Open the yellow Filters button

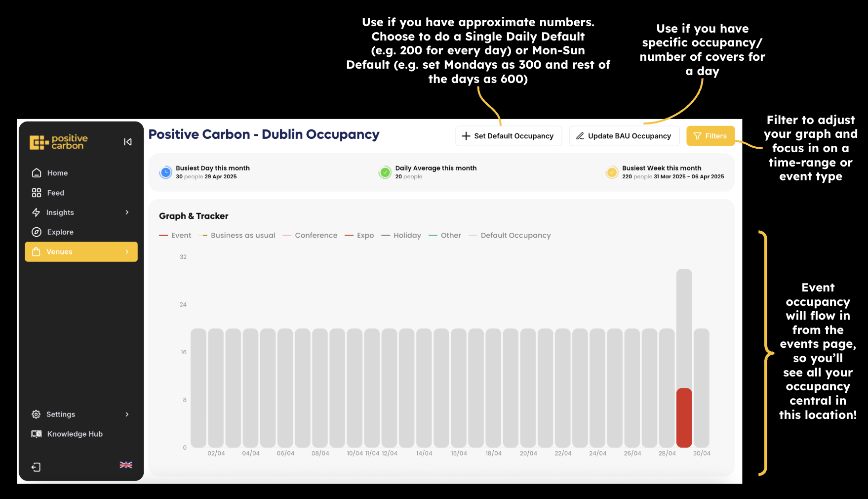click(x=710, y=136)
